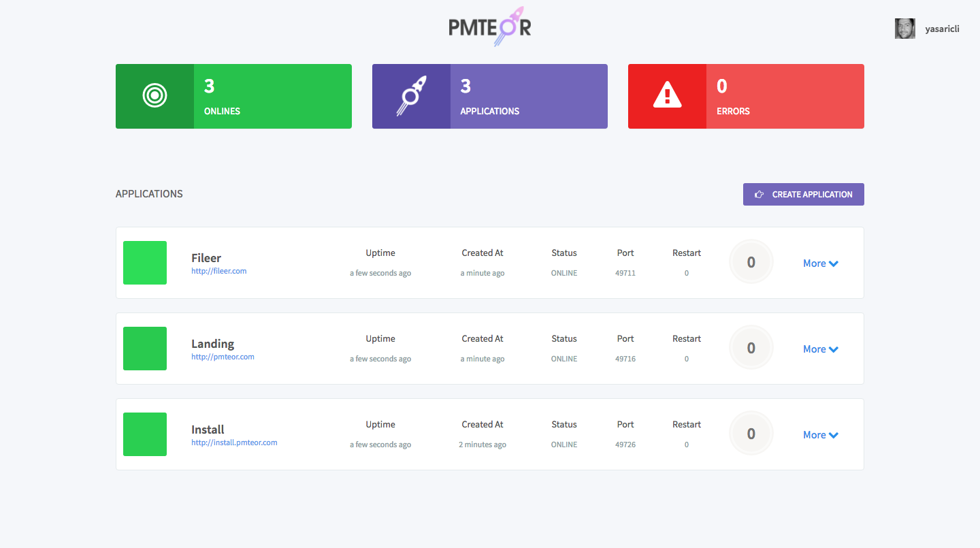Expand More options for Fileer
The height and width of the screenshot is (548, 980).
(821, 263)
